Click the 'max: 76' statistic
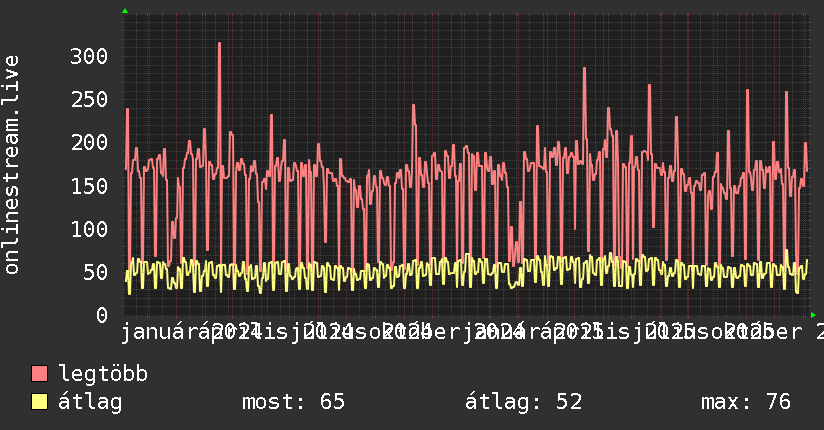824x430 pixels. point(746,402)
